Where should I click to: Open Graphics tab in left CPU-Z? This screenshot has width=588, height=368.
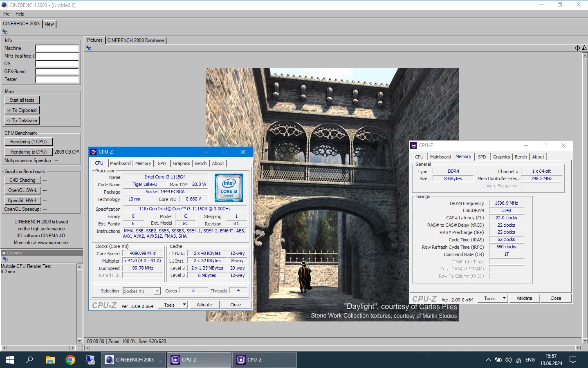tap(182, 163)
